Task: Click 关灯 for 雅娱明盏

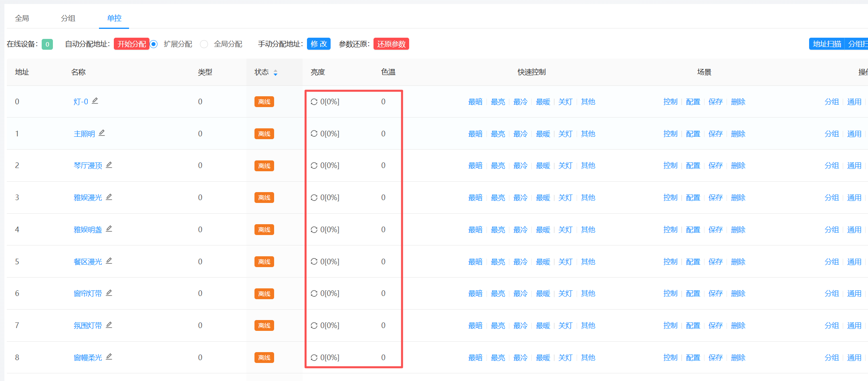Action: coord(565,230)
